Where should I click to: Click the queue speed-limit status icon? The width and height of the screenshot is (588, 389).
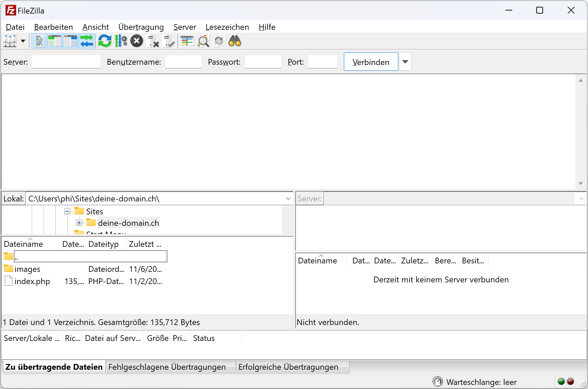click(438, 382)
